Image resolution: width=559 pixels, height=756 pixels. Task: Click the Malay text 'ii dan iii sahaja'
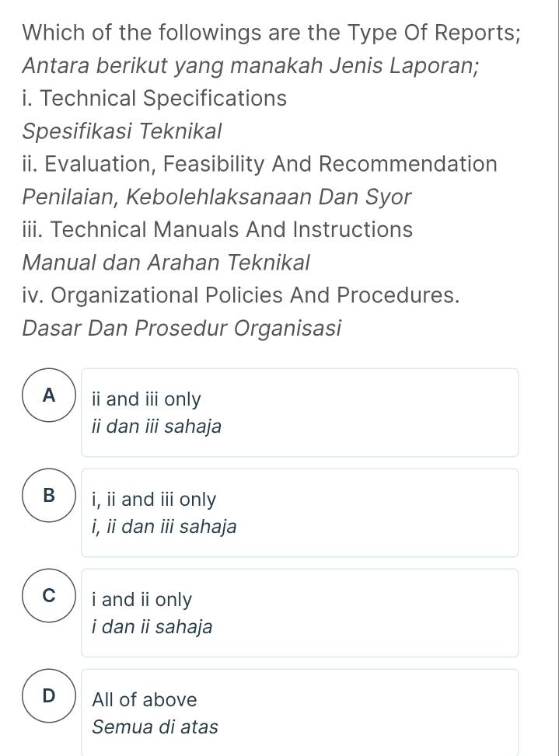tap(155, 427)
